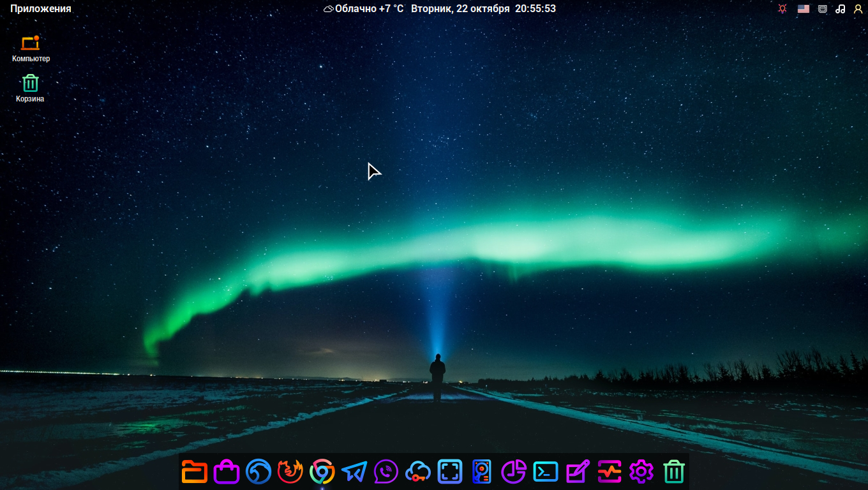
Task: Start the screenshot tool from the dock
Action: point(450,471)
